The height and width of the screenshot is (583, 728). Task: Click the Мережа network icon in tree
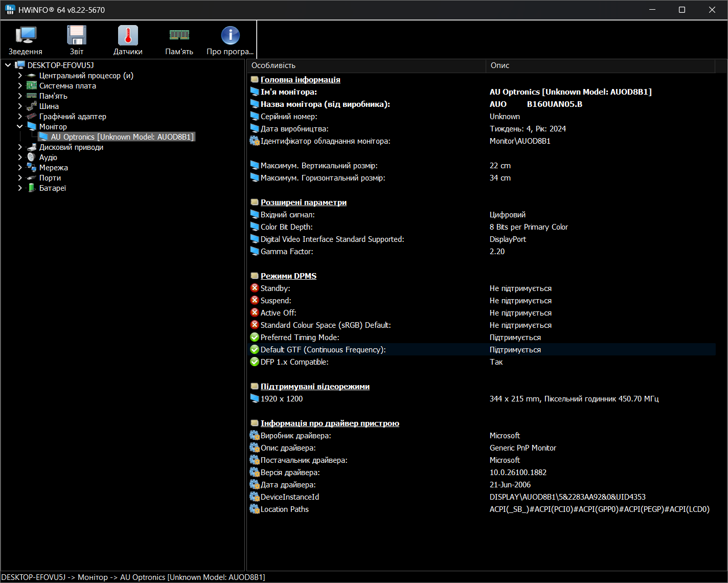tap(32, 168)
